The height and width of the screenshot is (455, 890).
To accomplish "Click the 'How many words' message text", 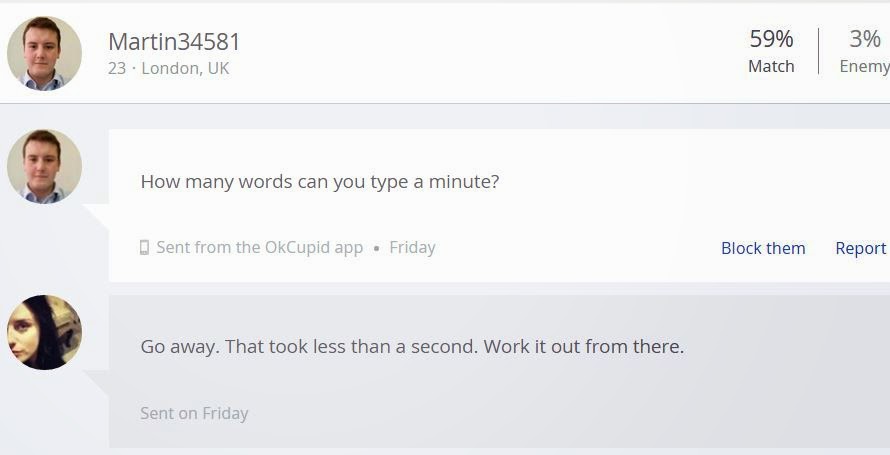I will (x=320, y=182).
